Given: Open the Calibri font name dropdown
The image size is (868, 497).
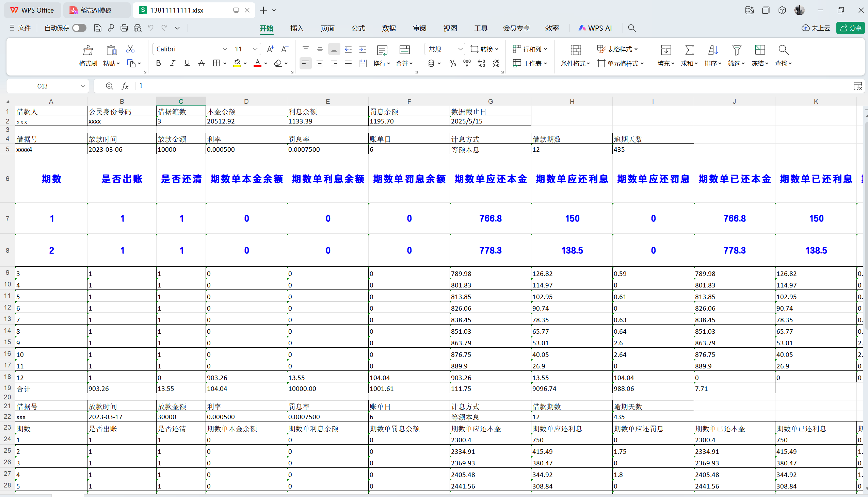Looking at the screenshot, I should coord(225,49).
